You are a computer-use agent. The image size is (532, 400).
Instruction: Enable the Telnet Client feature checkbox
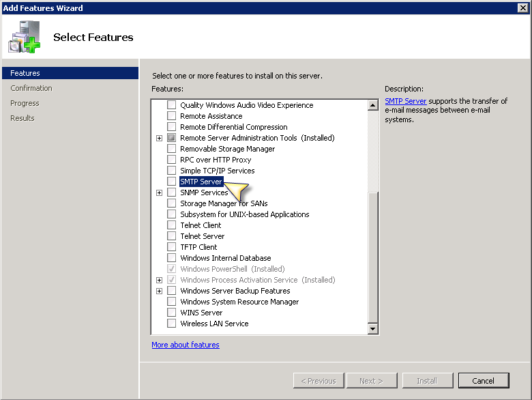coord(172,225)
